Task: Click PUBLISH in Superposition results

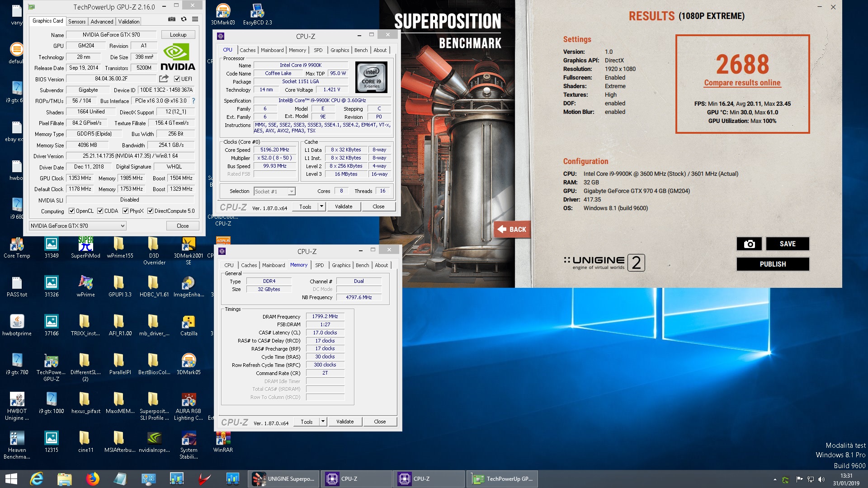Action: pyautogui.click(x=773, y=264)
